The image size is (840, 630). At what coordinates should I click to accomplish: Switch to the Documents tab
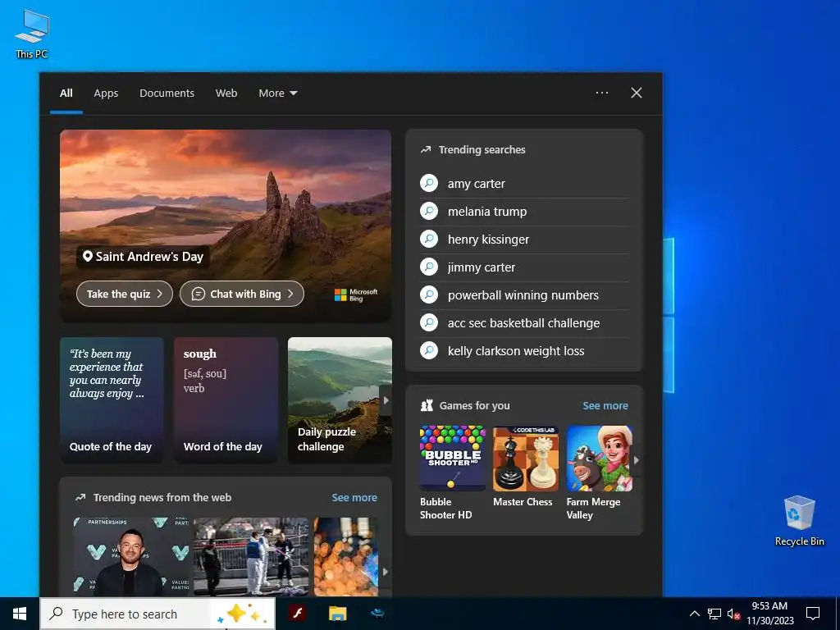(x=167, y=94)
